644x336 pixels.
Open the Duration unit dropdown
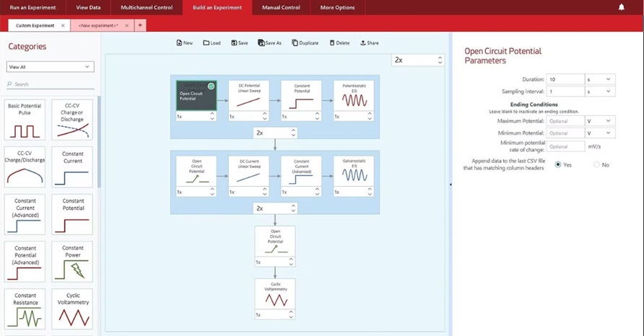(600, 79)
